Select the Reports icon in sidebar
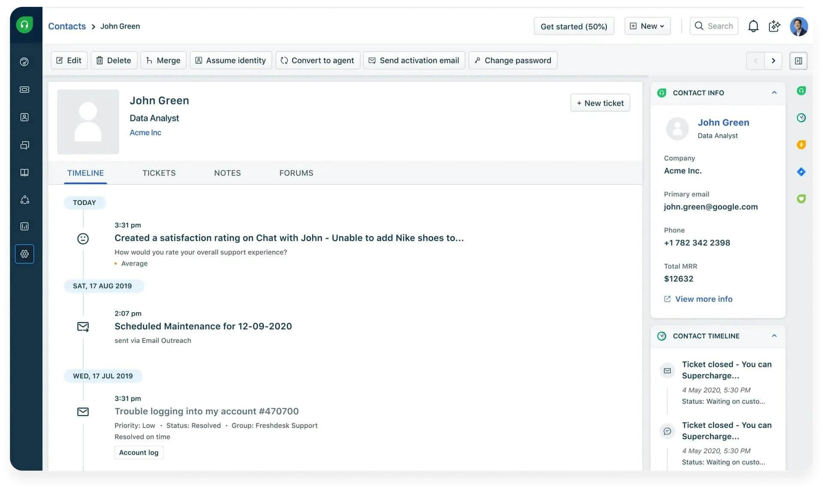Screen dimensions: 823x504 click(x=25, y=226)
